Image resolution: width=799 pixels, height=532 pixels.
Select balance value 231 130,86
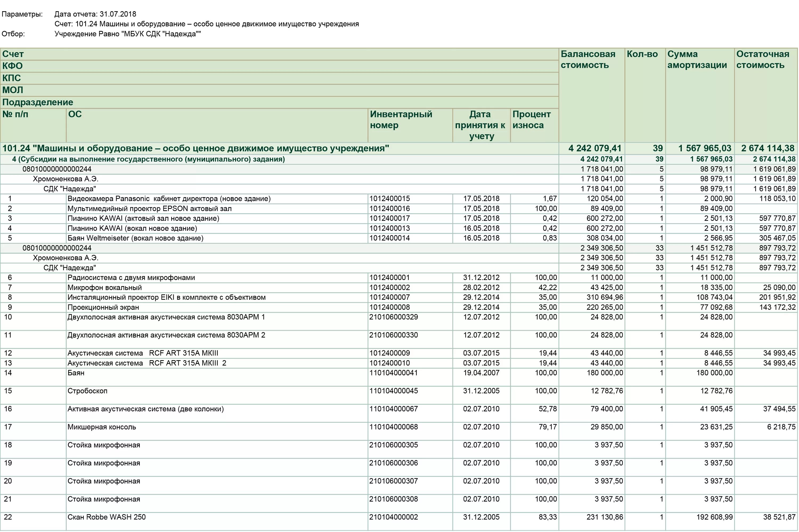(x=605, y=517)
